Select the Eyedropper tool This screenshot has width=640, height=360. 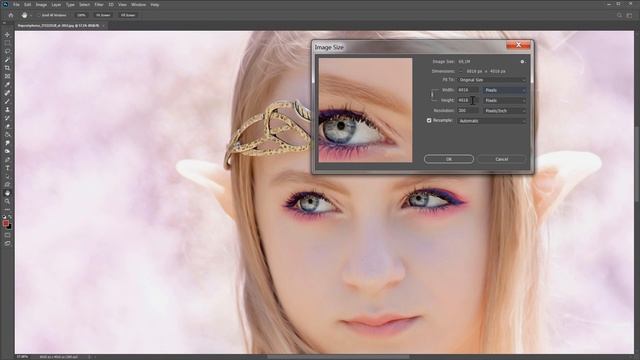(7, 84)
